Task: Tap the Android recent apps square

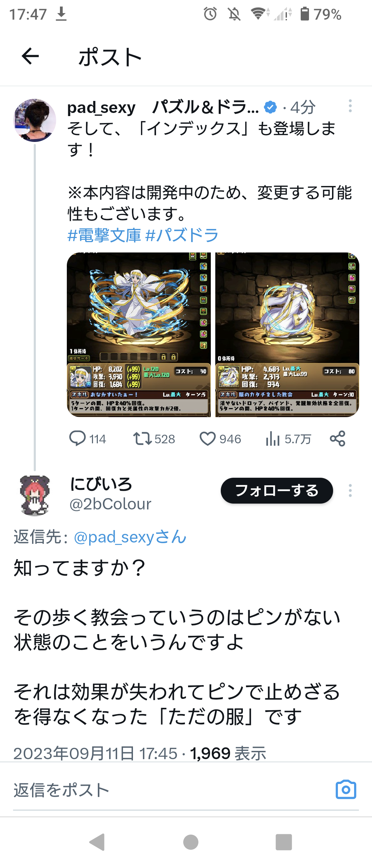Action: pos(284,843)
